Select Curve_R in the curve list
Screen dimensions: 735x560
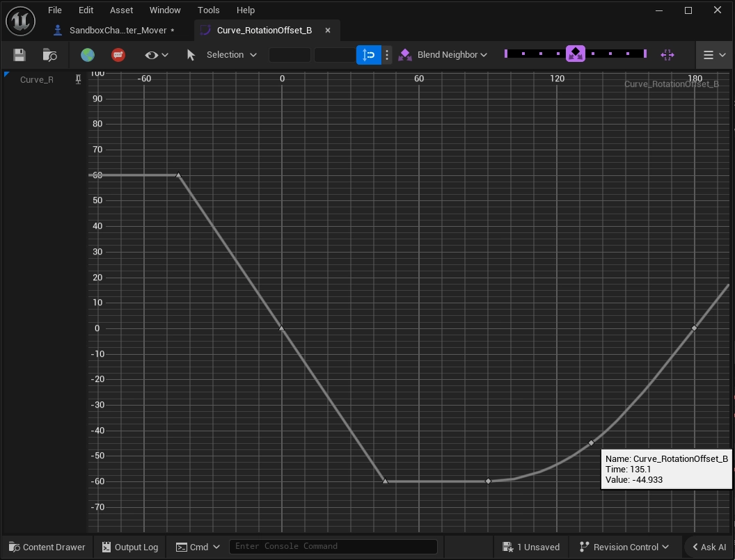click(37, 80)
